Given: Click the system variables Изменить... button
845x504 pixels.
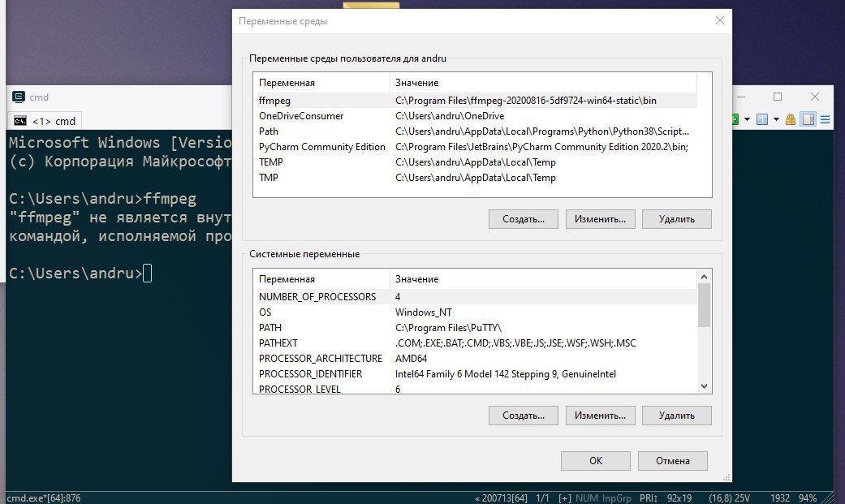Looking at the screenshot, I should (x=601, y=416).
